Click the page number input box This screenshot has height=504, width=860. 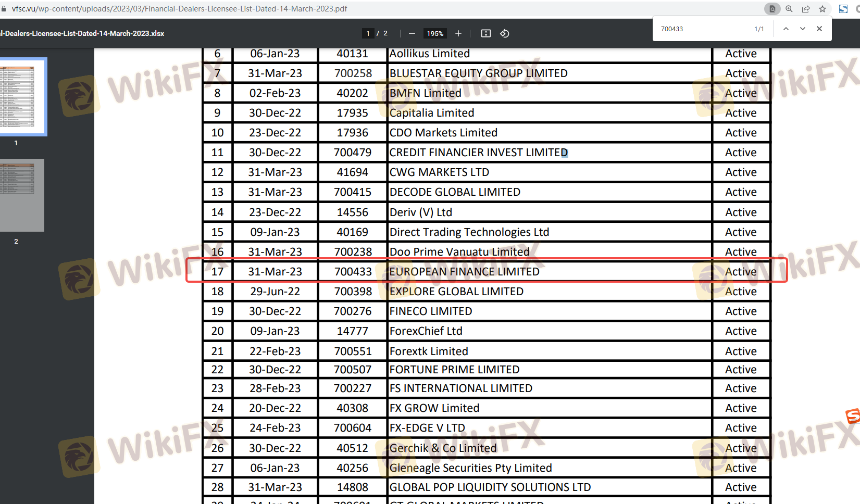[368, 33]
